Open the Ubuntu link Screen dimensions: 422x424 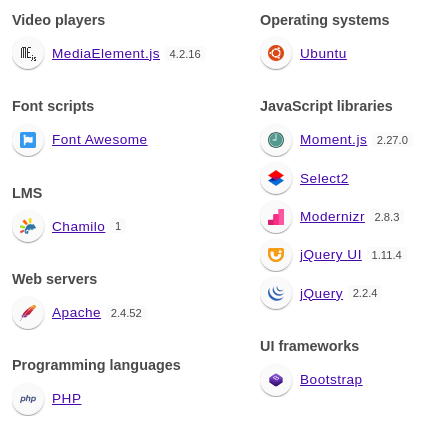(323, 53)
